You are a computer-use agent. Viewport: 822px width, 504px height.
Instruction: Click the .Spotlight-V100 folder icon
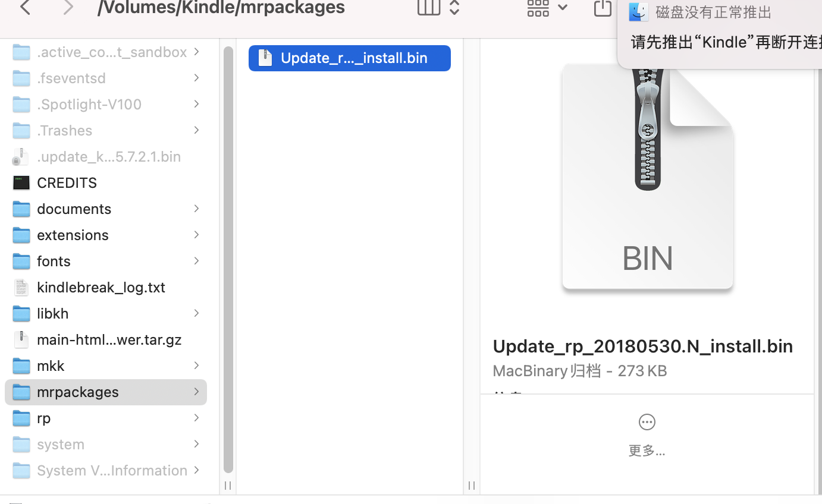click(x=21, y=104)
